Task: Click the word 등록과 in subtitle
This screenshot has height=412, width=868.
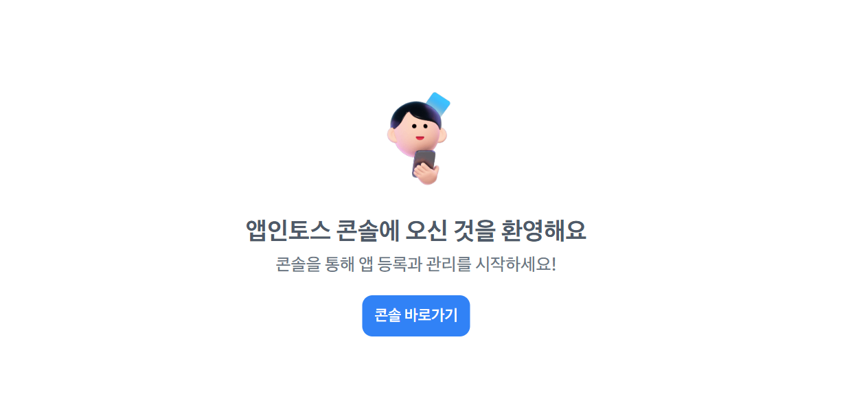Action: [400, 264]
